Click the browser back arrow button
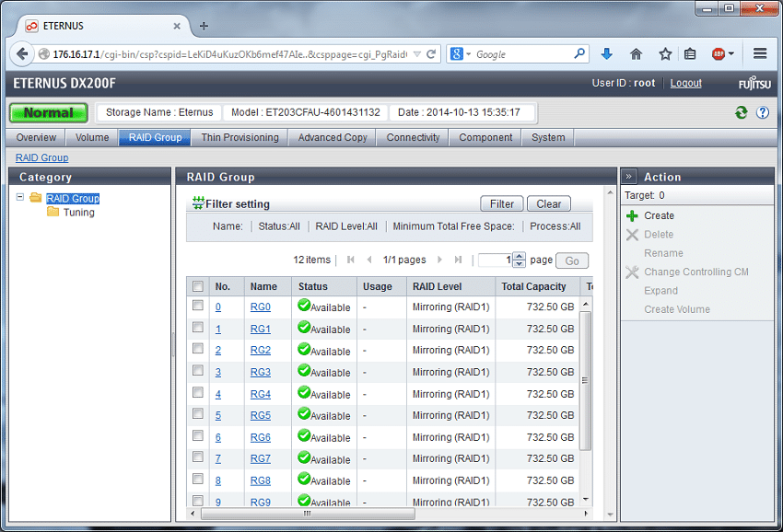Viewport: 783px width, 532px height. tap(22, 54)
